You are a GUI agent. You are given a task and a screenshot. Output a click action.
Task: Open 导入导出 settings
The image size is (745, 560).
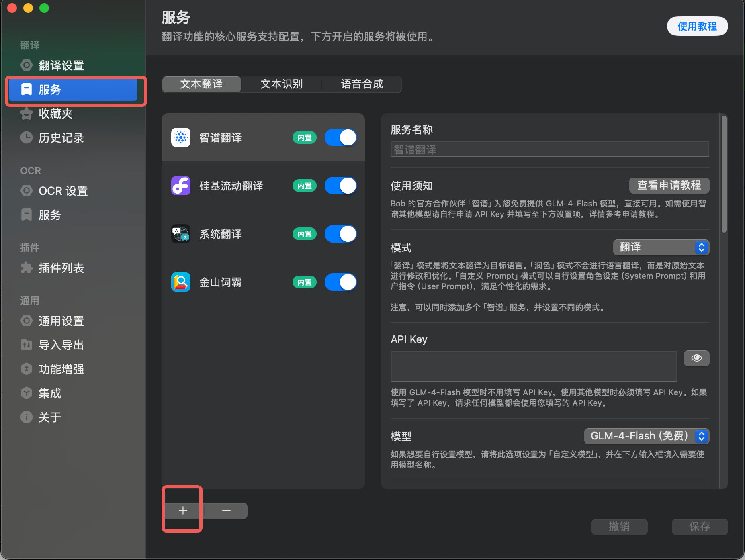pyautogui.click(x=61, y=345)
